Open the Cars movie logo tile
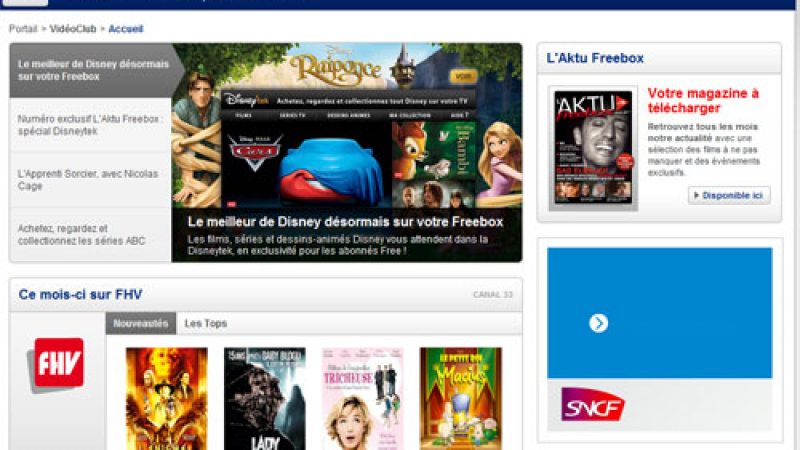 pos(255,152)
